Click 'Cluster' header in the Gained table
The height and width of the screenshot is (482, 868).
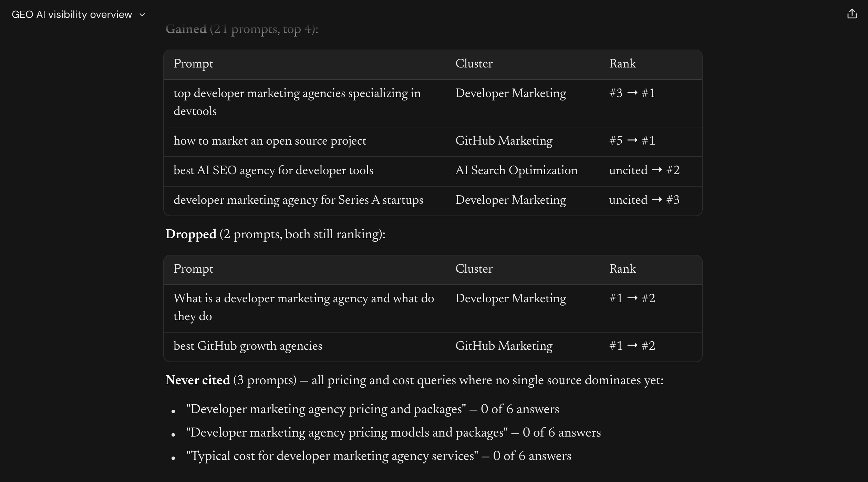point(474,63)
